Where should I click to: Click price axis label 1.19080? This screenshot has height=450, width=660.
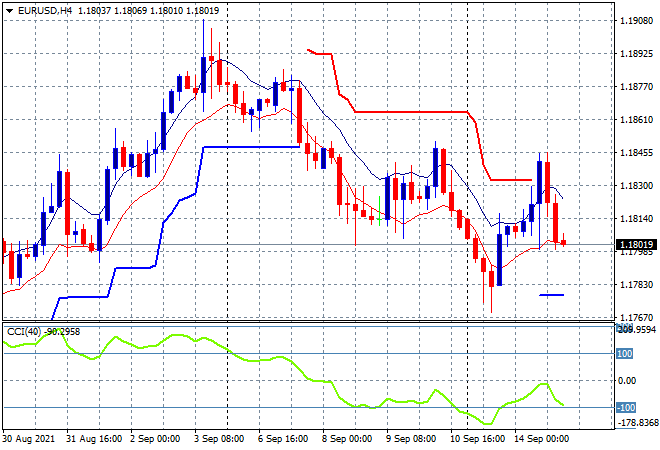coord(636,21)
